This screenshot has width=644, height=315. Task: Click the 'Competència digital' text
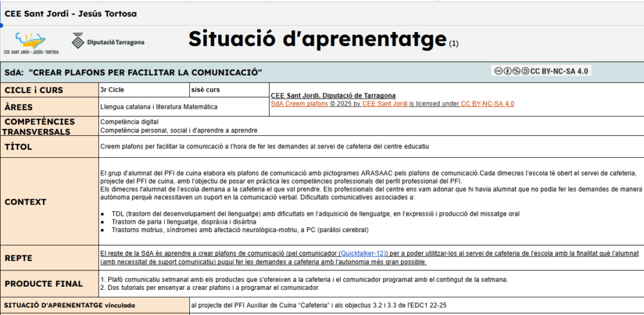[125, 121]
